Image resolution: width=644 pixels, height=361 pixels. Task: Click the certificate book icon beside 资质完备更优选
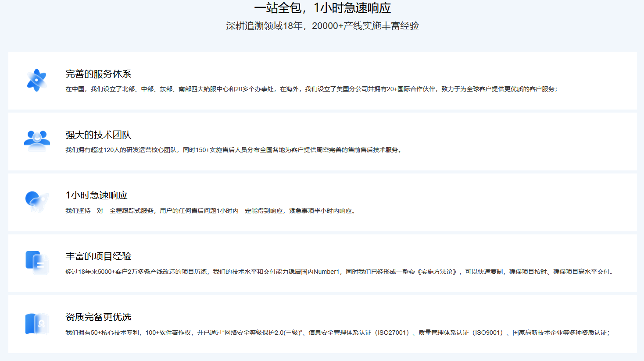[37, 324]
